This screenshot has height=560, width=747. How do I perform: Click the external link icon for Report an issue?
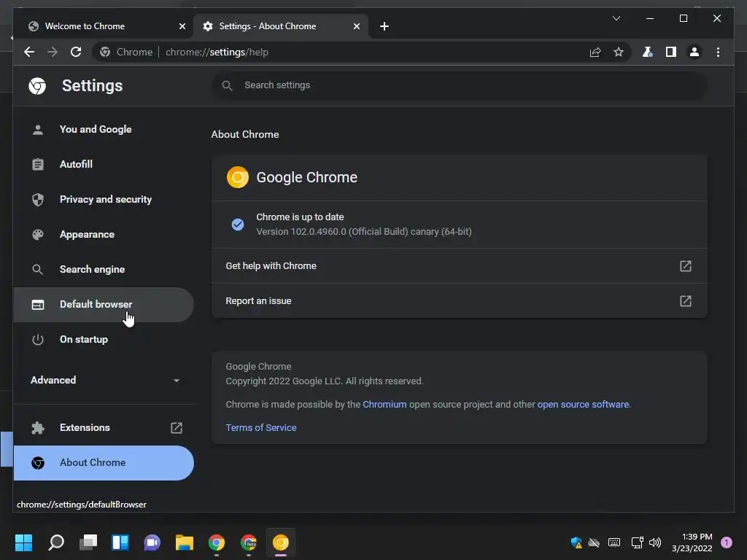[685, 301]
